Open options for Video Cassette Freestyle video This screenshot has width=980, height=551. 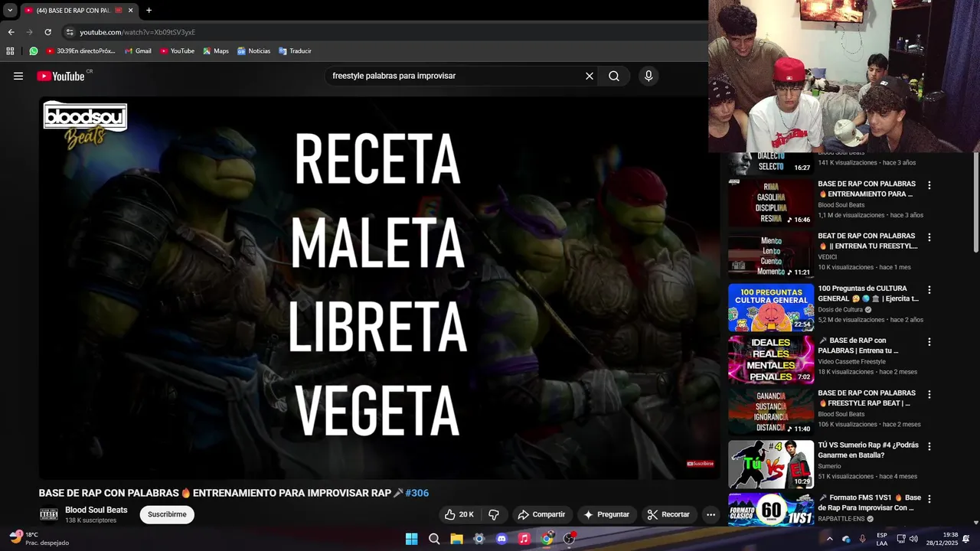[x=929, y=342]
